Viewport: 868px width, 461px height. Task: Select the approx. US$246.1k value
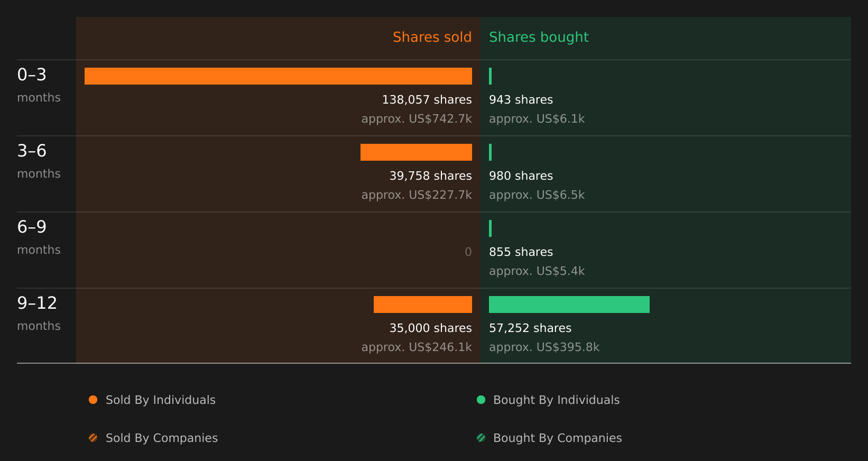pyautogui.click(x=417, y=347)
